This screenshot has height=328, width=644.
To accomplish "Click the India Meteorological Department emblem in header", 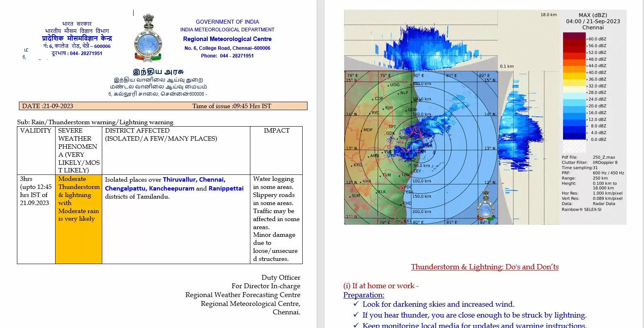I will pyautogui.click(x=148, y=38).
